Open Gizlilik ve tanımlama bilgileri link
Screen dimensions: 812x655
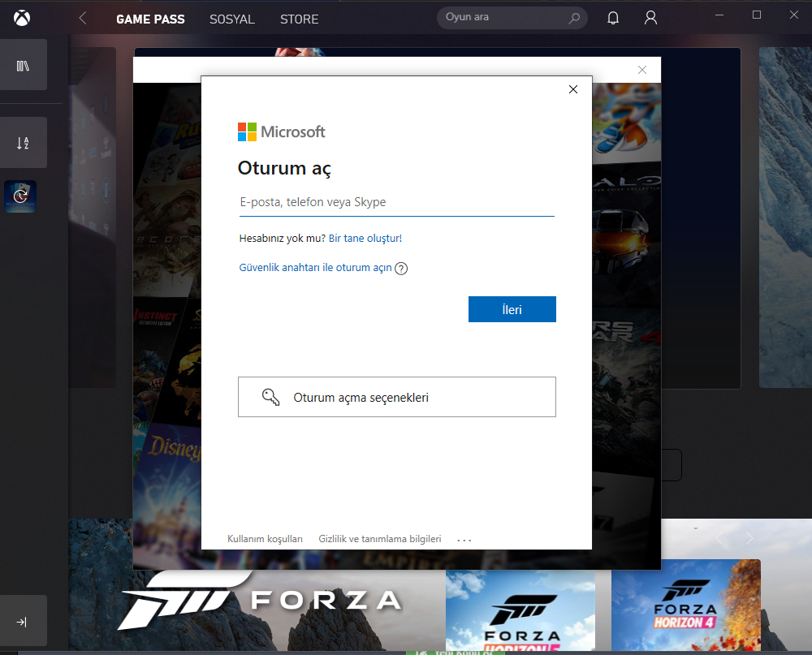[x=379, y=539]
